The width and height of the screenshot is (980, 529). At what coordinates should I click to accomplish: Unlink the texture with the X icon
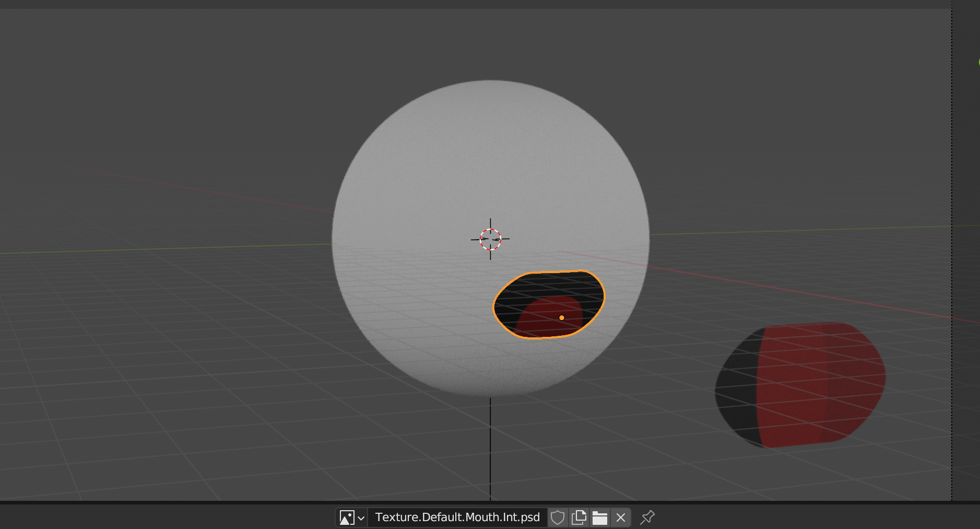click(620, 518)
